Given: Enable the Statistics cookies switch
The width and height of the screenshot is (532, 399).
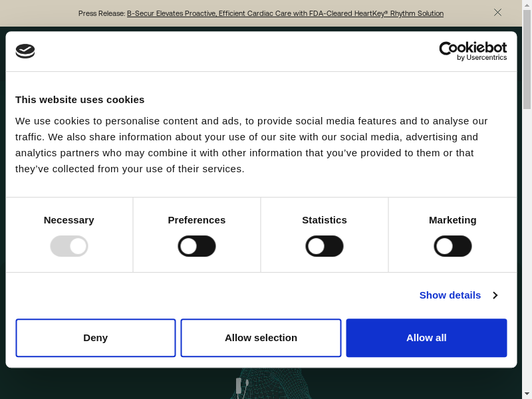Looking at the screenshot, I should point(325,246).
